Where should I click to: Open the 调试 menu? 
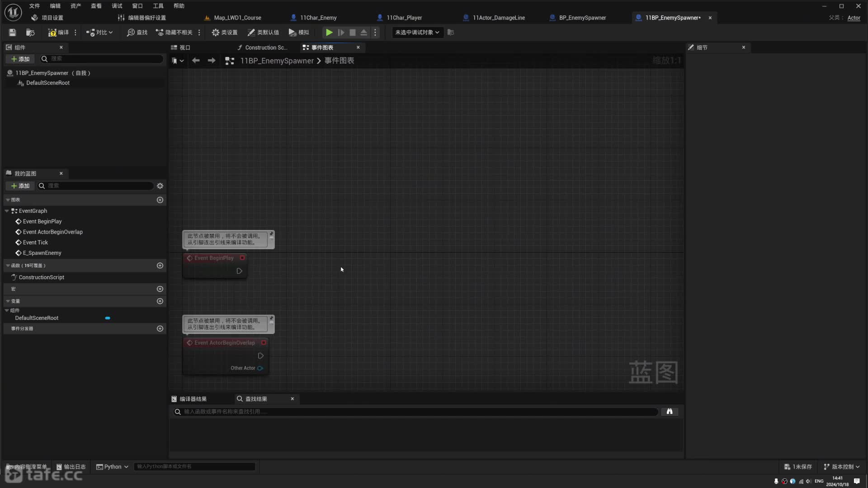[117, 6]
